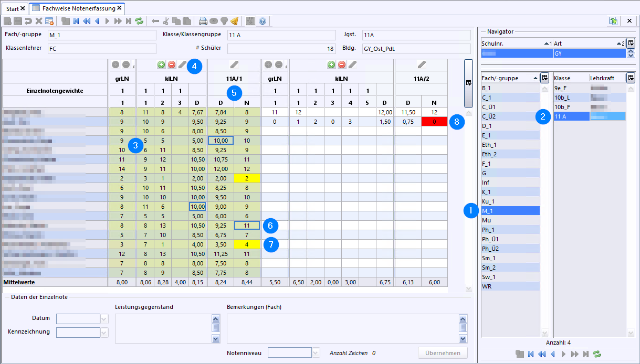Switch to the Start tab
Viewport: 640px width, 364px height.
[16, 8]
